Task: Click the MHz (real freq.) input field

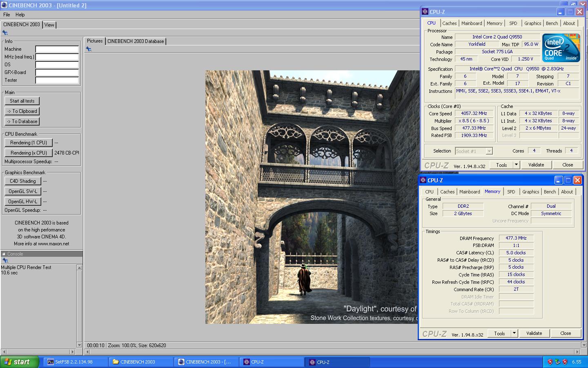Action: pos(57,57)
